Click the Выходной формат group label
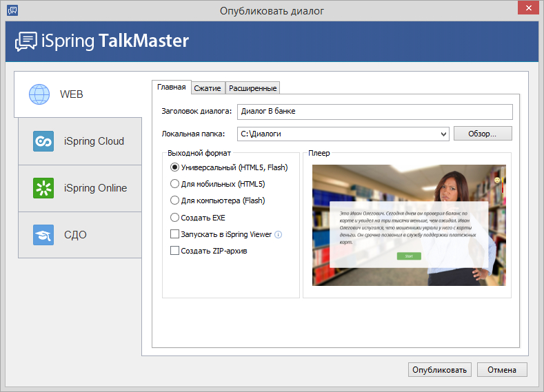 199,153
